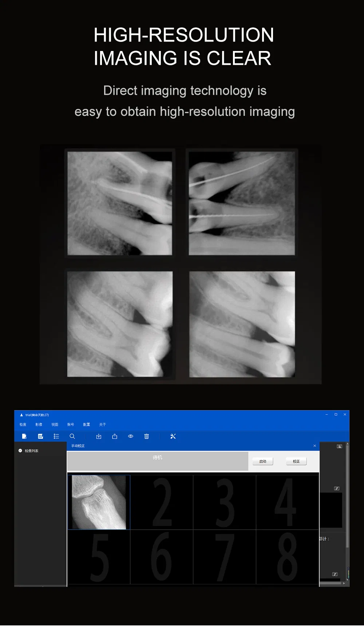Open the 影像 menu
This screenshot has height=628, width=364.
pos(39,424)
